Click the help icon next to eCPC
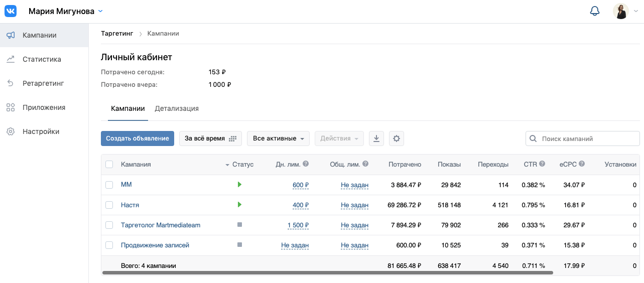The height and width of the screenshot is (283, 644). tap(581, 164)
